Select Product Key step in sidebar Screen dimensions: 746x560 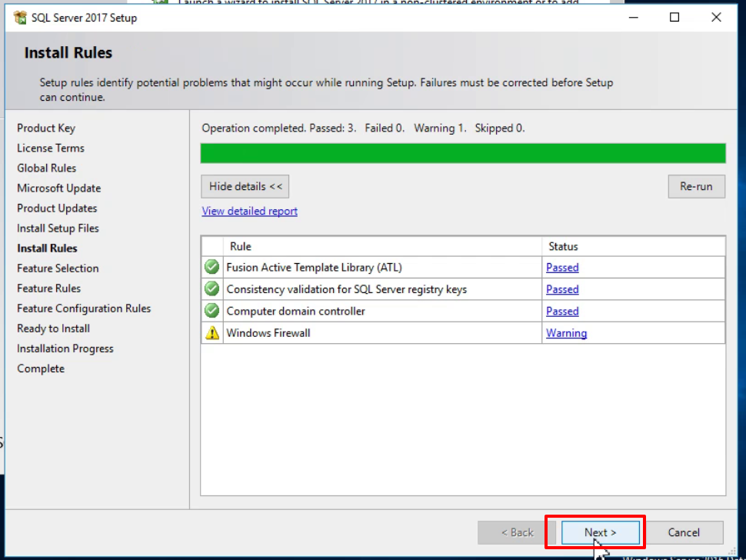pyautogui.click(x=46, y=128)
